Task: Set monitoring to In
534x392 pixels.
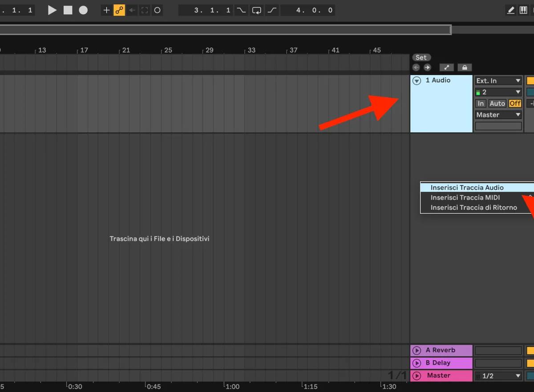Action: 481,104
